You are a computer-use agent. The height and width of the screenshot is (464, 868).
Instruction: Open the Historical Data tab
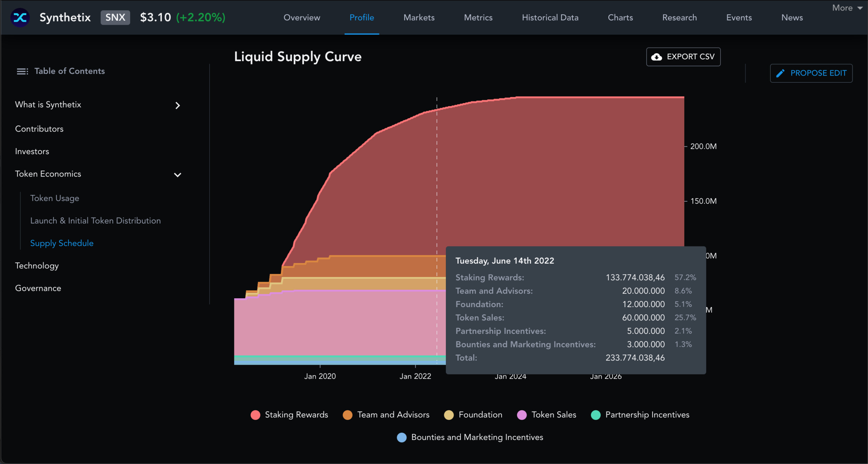tap(550, 18)
